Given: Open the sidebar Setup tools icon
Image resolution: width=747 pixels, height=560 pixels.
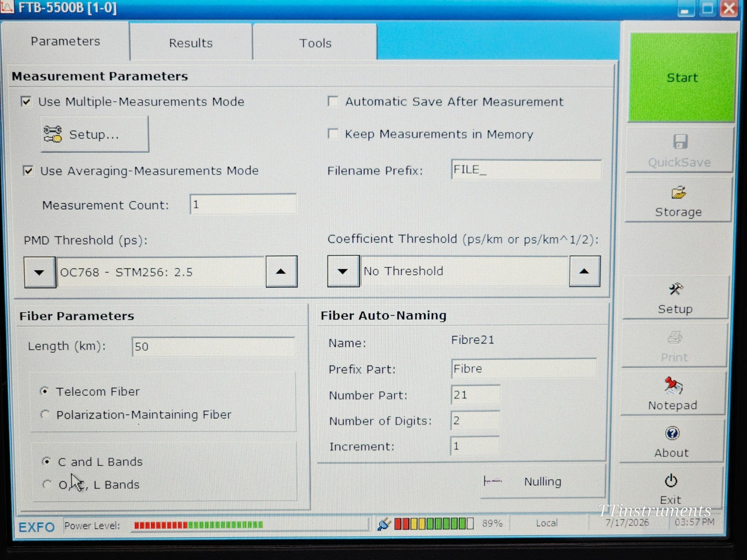Looking at the screenshot, I should coord(676,289).
